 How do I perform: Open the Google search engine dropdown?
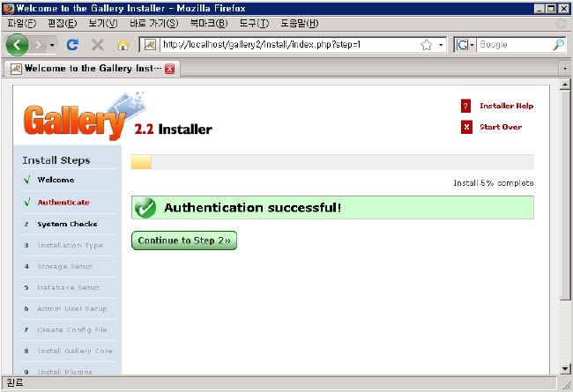pos(466,44)
